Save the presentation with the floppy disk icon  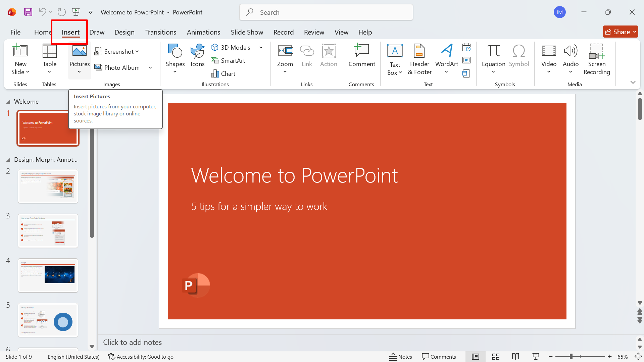(28, 12)
